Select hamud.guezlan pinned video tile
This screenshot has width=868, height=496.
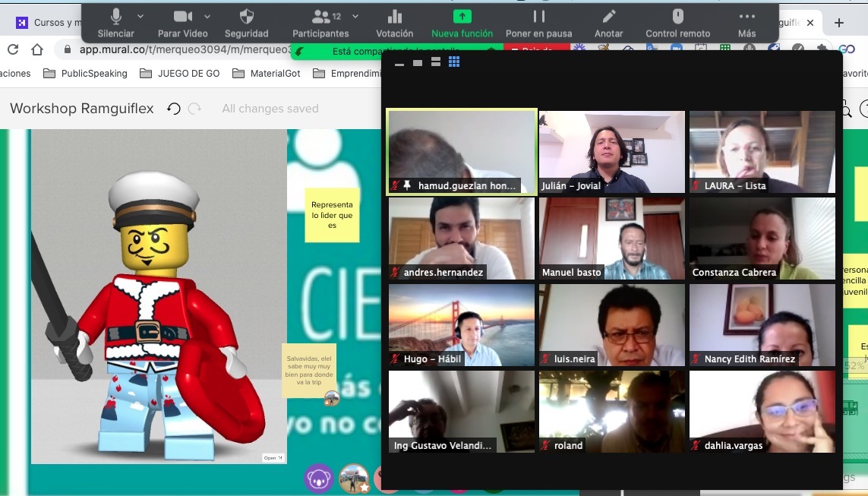tap(462, 152)
